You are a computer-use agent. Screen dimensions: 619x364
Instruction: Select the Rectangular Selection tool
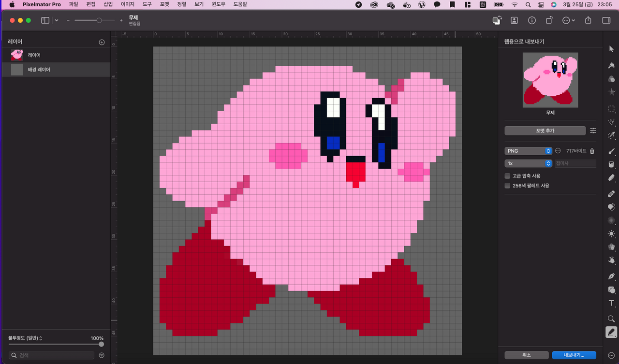click(611, 109)
